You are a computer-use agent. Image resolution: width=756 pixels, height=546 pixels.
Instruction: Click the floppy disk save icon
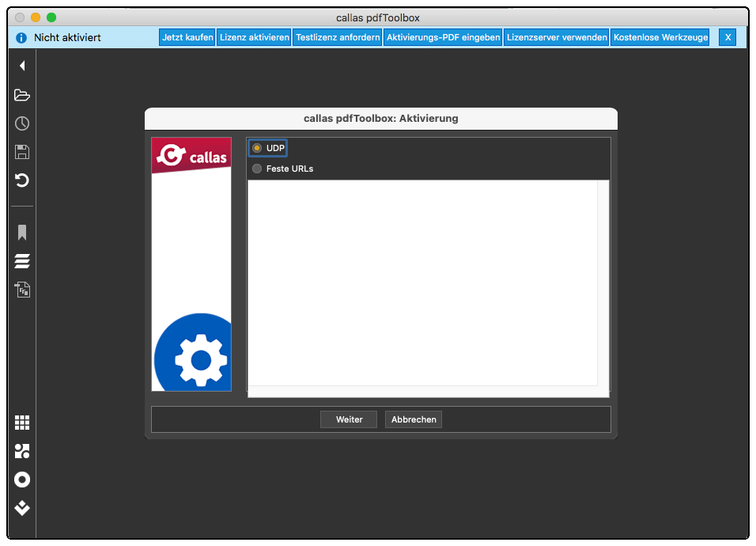click(22, 152)
